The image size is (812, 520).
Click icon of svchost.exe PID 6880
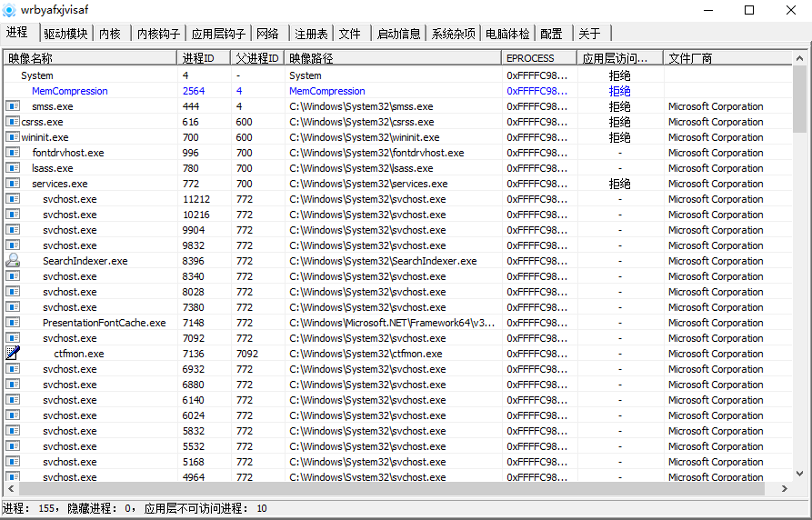pos(13,385)
